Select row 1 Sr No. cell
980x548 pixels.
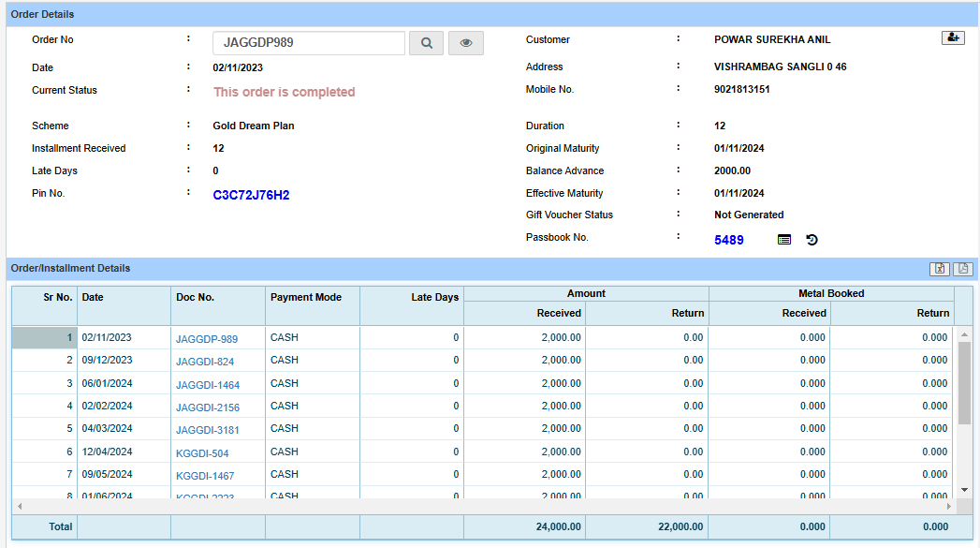pyautogui.click(x=44, y=337)
